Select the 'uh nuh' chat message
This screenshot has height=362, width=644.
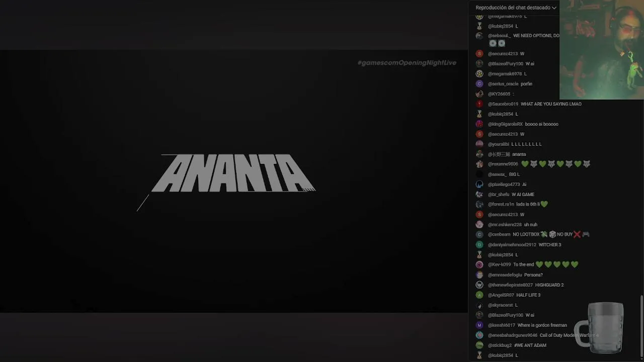point(531,225)
